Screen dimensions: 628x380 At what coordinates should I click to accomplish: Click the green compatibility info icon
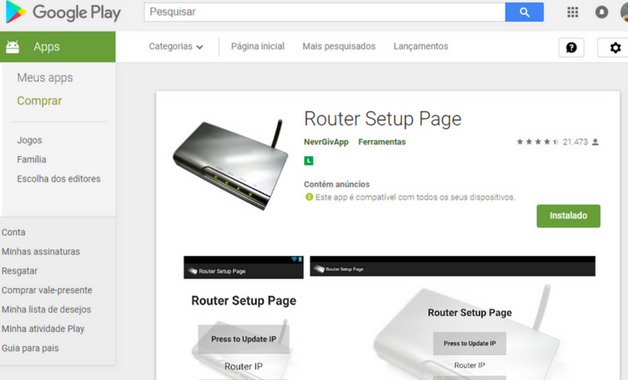coord(309,197)
